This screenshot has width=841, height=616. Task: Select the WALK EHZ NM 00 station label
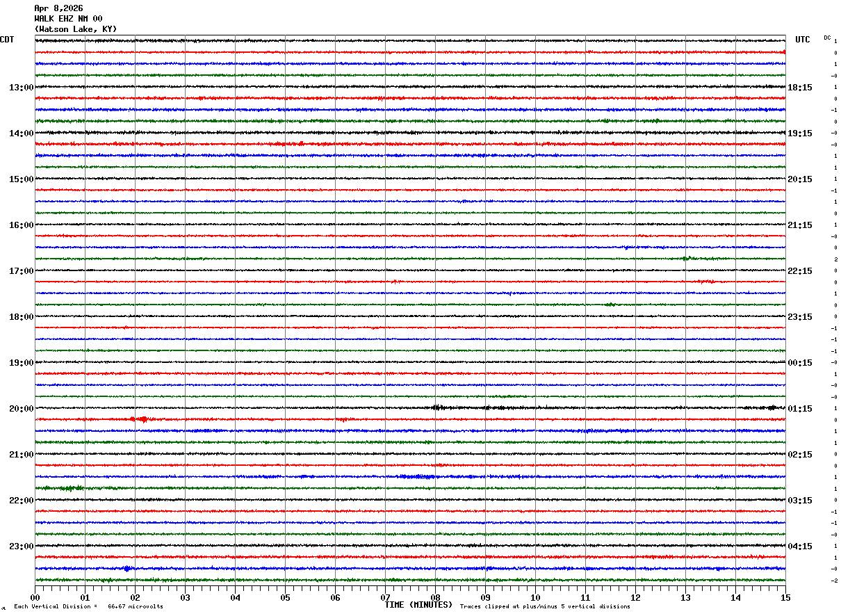68,19
